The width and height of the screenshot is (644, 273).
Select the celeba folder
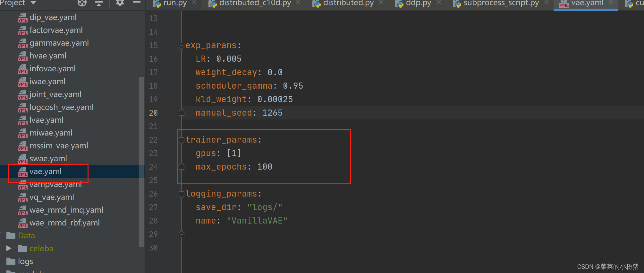tap(41, 249)
